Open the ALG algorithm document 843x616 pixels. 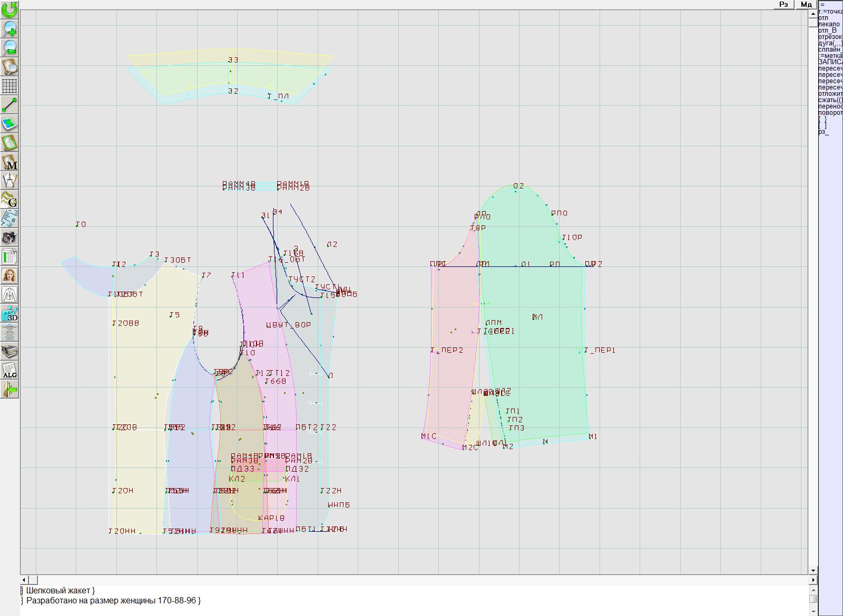(9, 370)
